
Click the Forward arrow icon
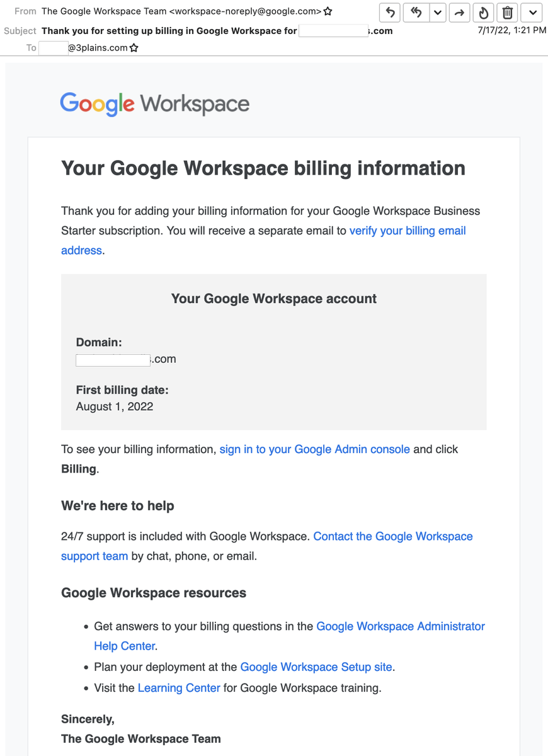click(460, 12)
